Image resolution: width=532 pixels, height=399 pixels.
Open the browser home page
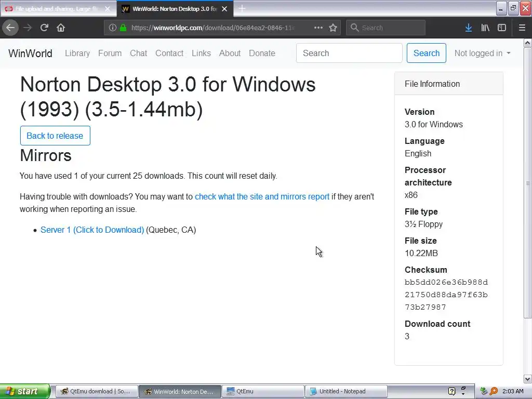(61, 28)
